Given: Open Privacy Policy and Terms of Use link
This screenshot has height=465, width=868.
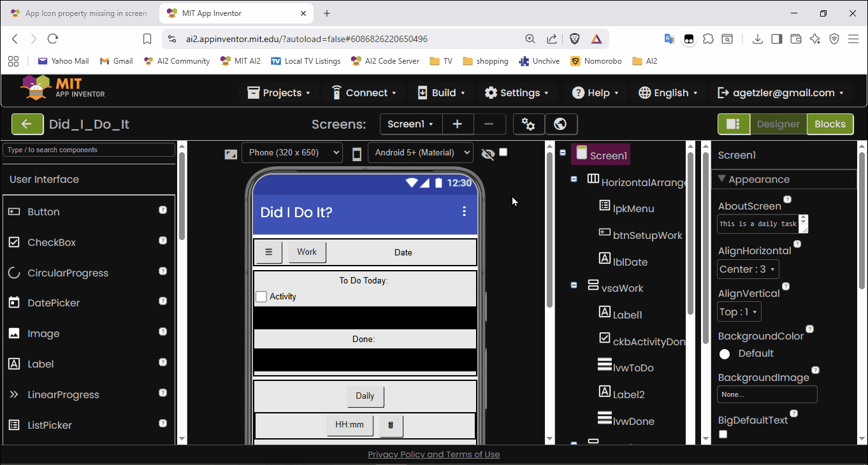Looking at the screenshot, I should [433, 454].
